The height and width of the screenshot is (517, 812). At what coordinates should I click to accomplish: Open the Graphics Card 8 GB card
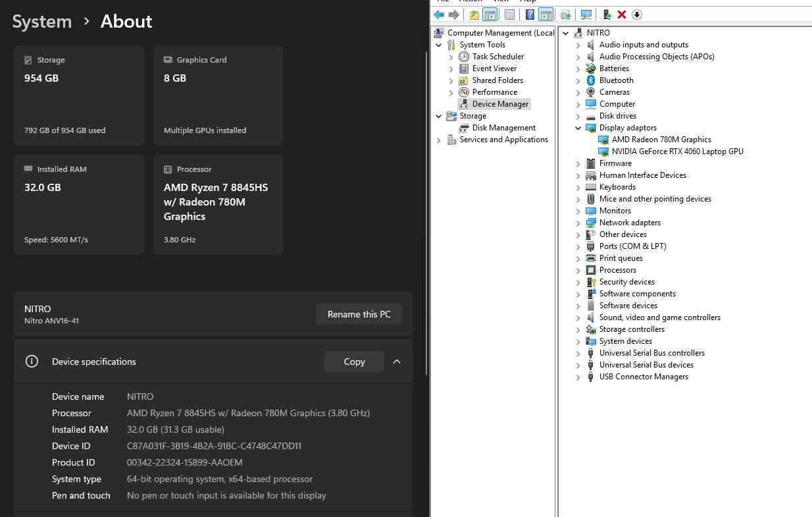click(x=218, y=95)
